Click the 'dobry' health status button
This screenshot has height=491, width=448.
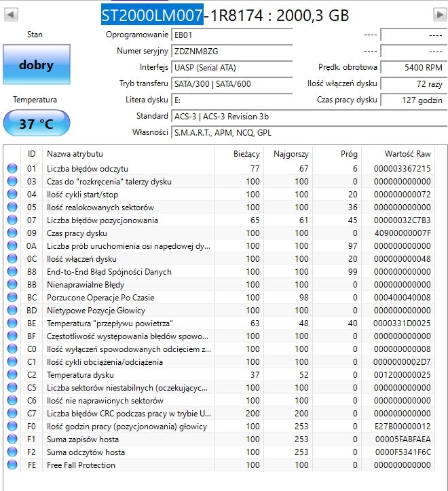37,64
